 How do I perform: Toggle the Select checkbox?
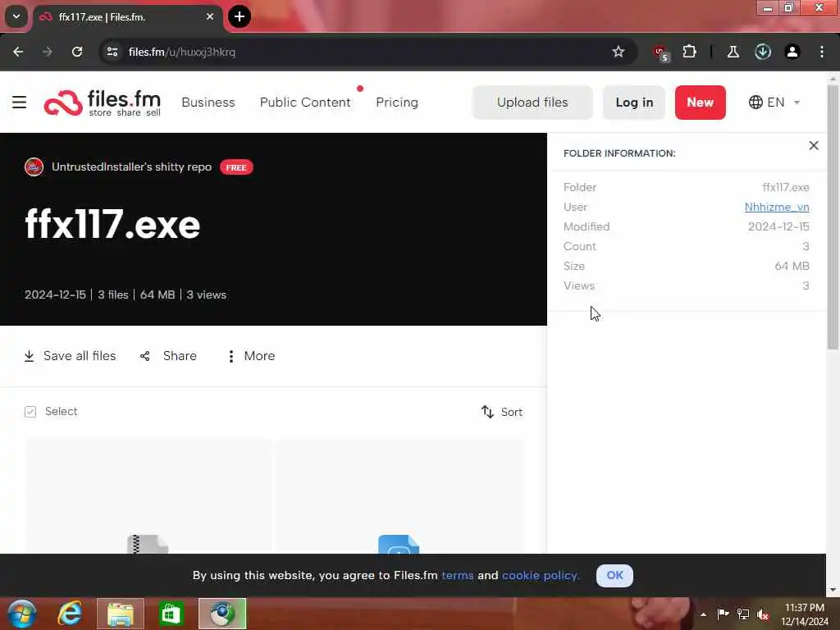(x=30, y=412)
